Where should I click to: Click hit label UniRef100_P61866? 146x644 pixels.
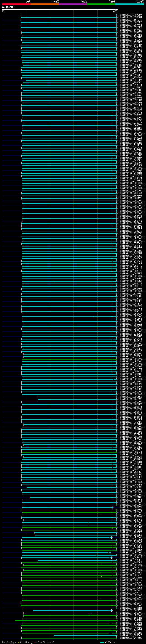pos(131,319)
